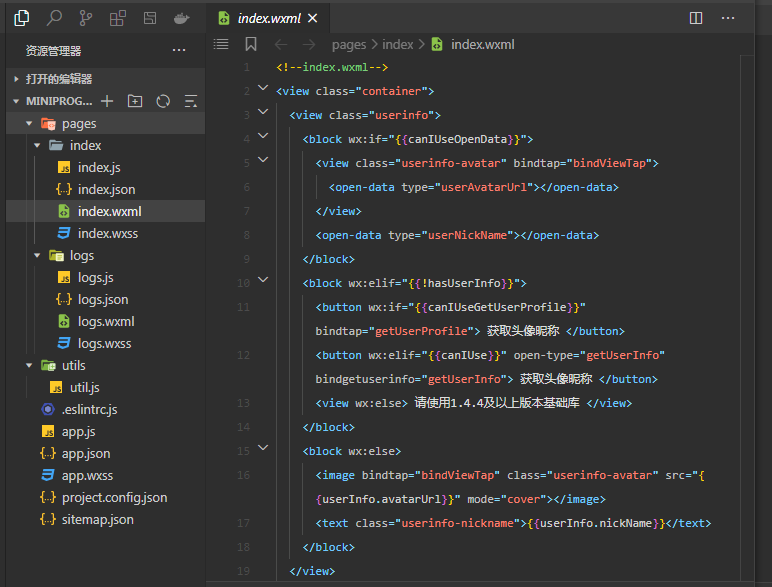772x587 pixels.
Task: Open the Search magnifier icon
Action: coord(54,18)
